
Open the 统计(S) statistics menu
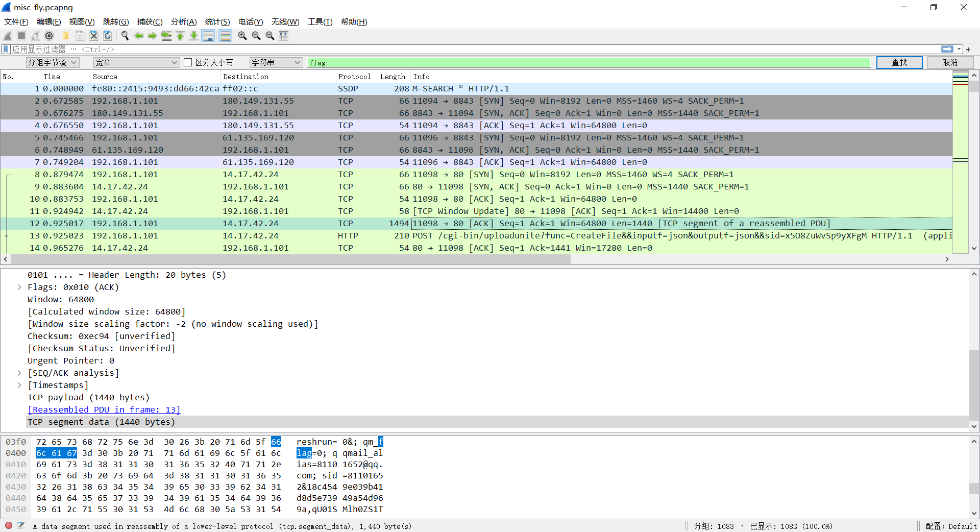point(217,22)
